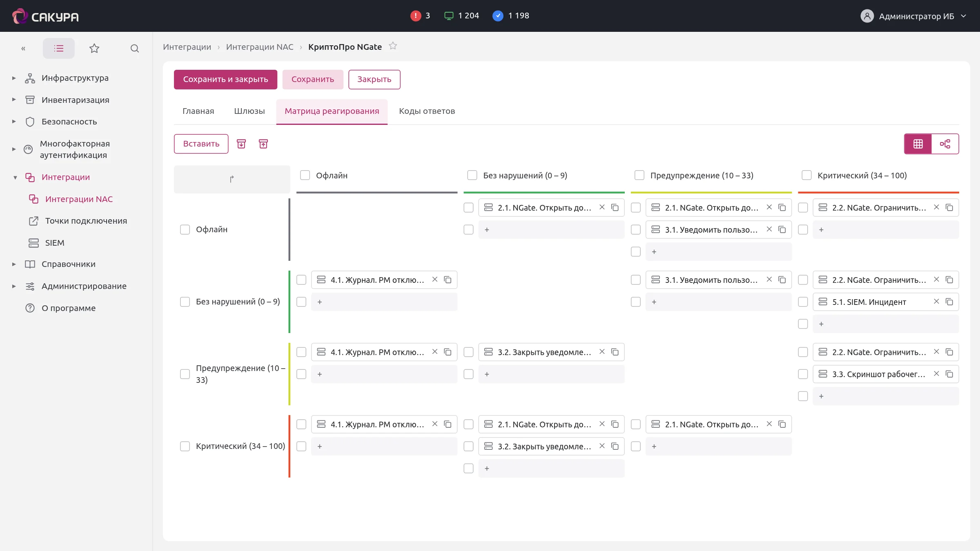Select the Матрица реагирования tab
This screenshot has width=980, height=551.
click(332, 111)
